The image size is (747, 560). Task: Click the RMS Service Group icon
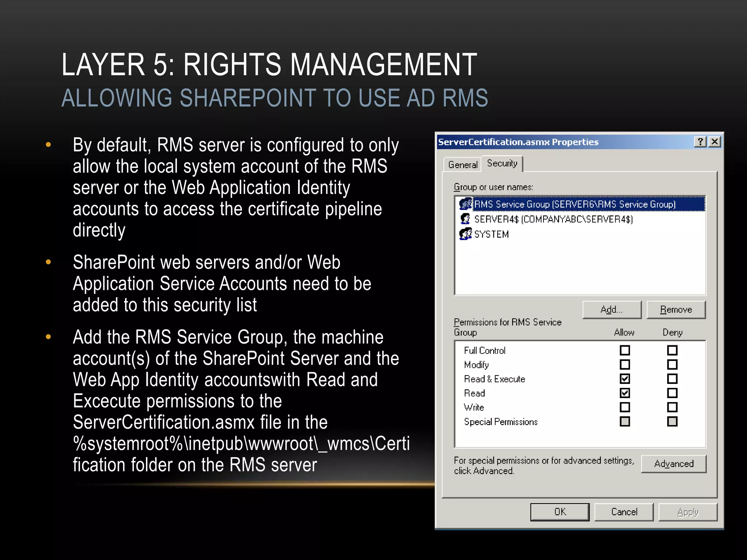pyautogui.click(x=466, y=204)
